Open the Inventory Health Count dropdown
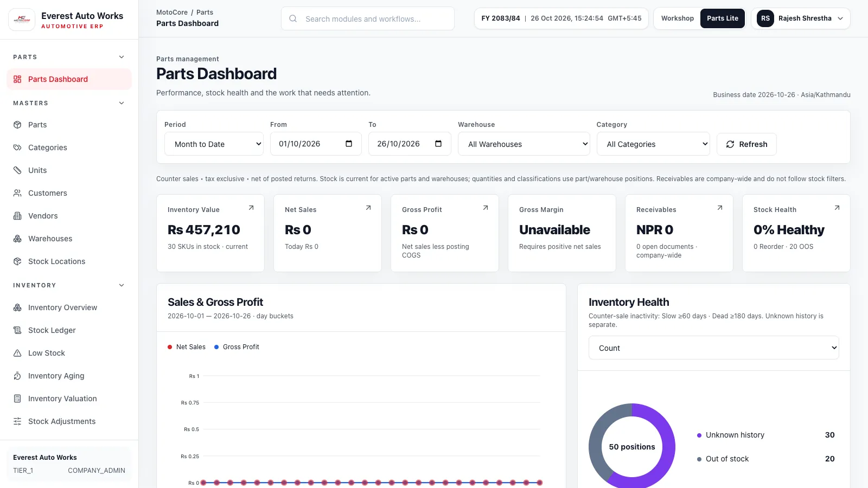The height and width of the screenshot is (488, 868). click(x=713, y=348)
